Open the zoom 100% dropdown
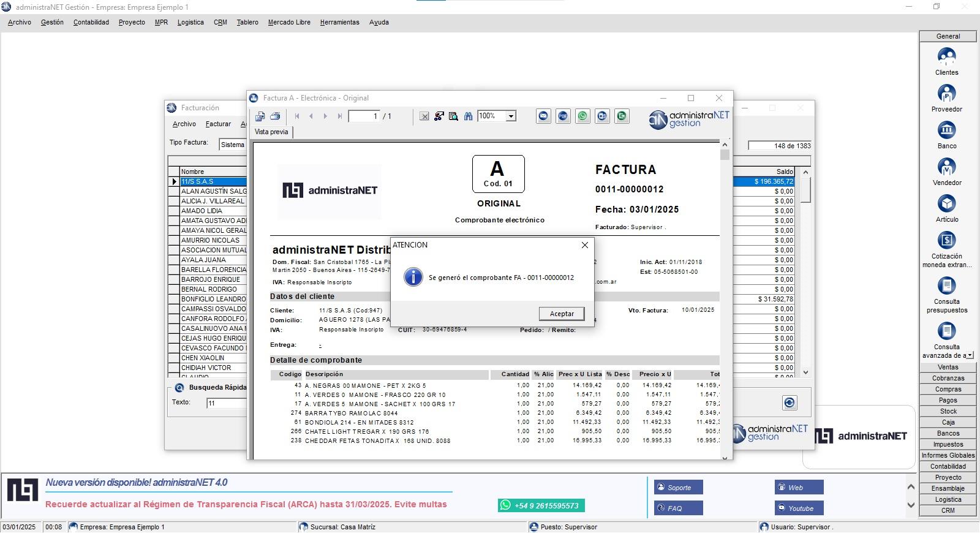 [511, 116]
